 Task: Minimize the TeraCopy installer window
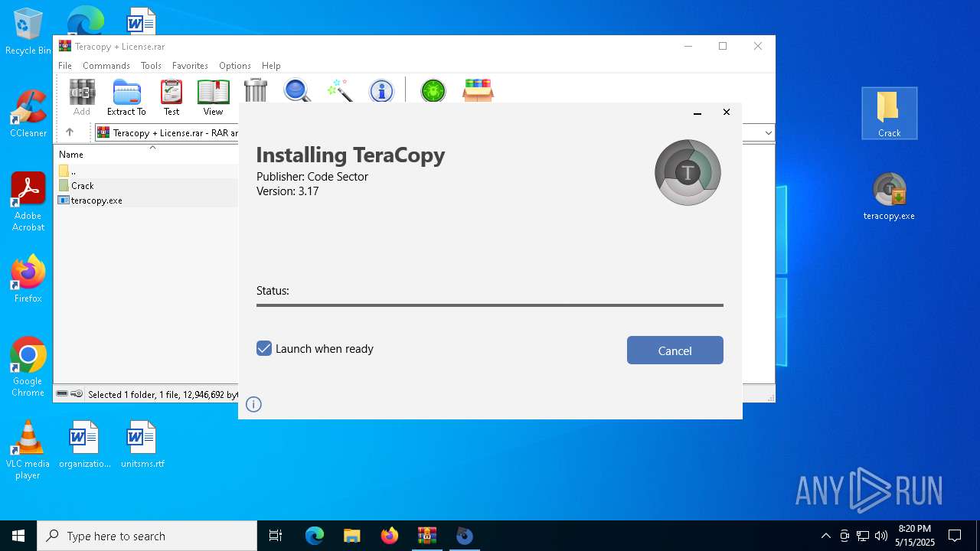[x=697, y=112]
